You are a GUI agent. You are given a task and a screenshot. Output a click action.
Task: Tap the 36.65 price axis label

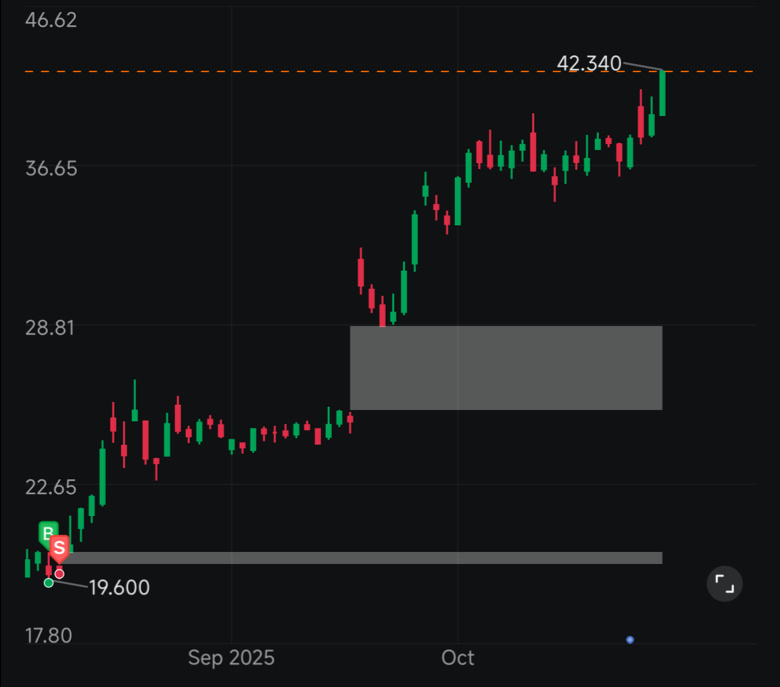[x=51, y=169]
